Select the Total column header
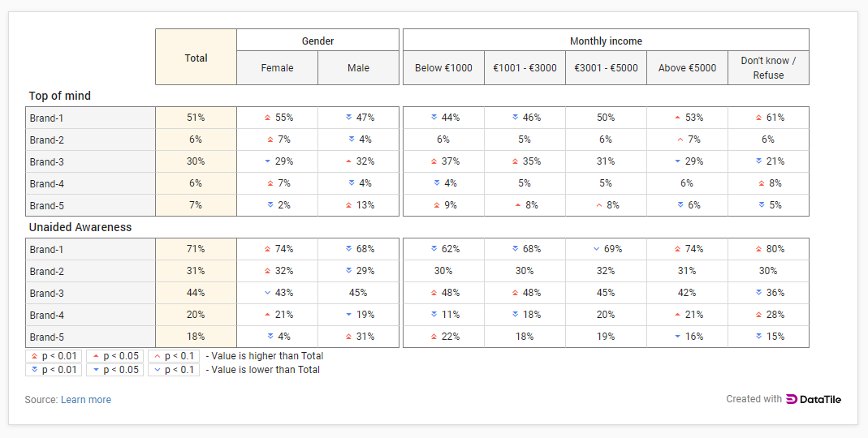 [196, 58]
